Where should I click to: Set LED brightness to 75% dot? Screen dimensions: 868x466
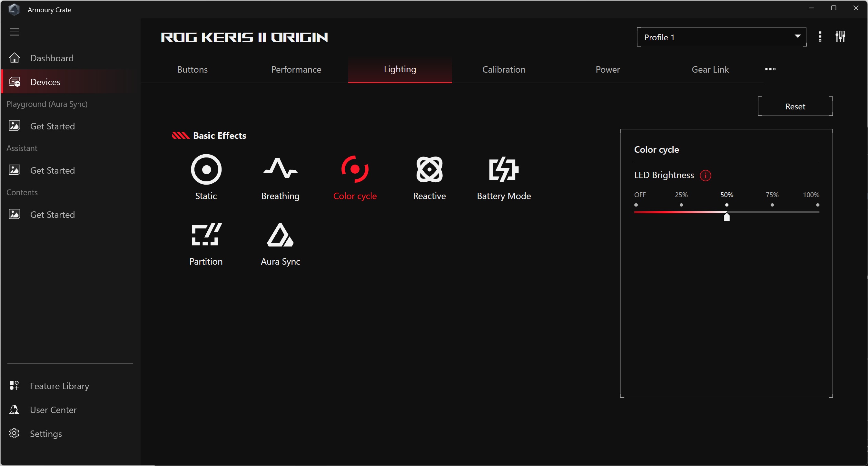point(772,205)
